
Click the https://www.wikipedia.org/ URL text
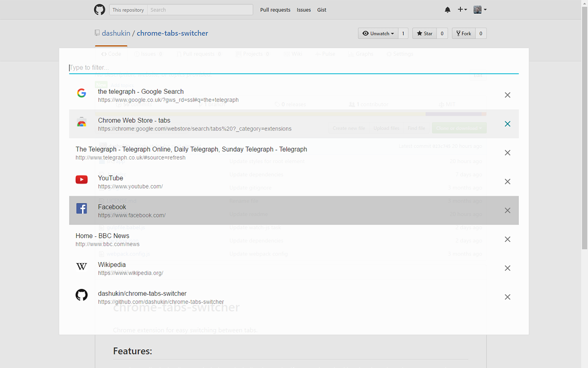click(130, 273)
